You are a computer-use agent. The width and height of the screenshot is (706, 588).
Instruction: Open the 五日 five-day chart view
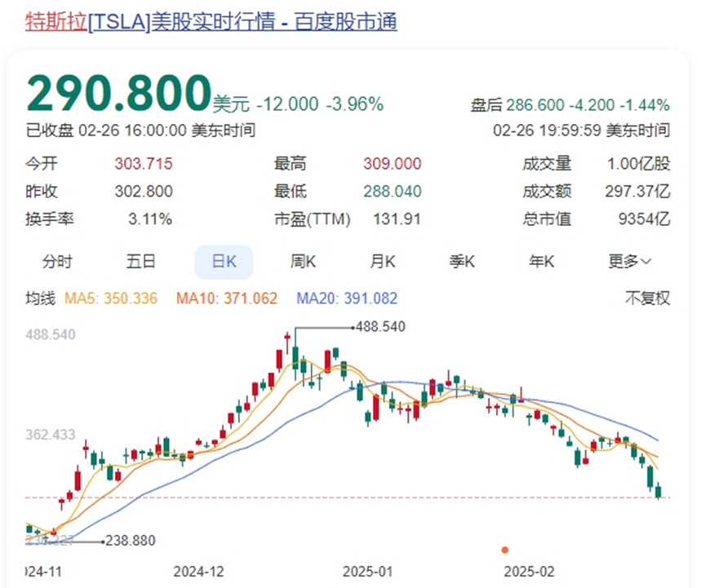point(140,262)
